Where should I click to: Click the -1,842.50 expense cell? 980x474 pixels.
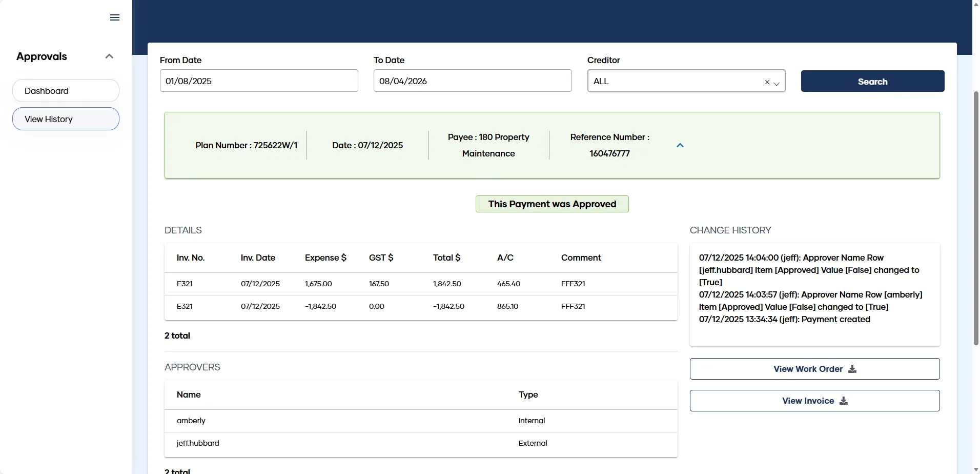(x=320, y=306)
